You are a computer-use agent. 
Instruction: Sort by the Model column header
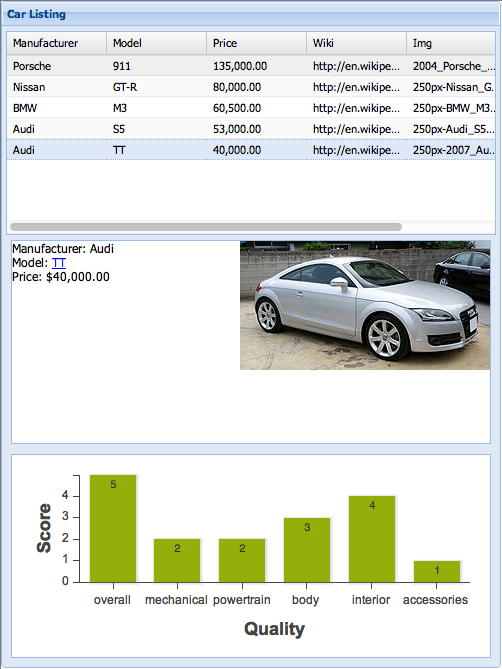157,43
